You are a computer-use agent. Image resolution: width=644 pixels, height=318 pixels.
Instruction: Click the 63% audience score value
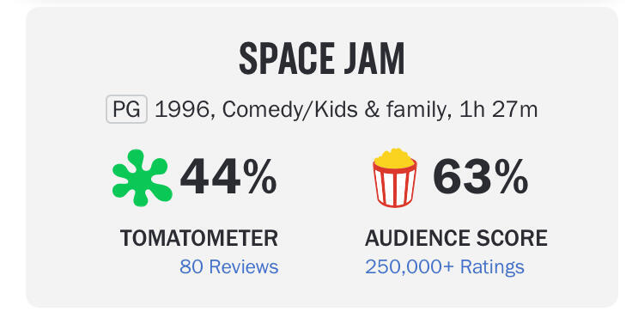481,178
